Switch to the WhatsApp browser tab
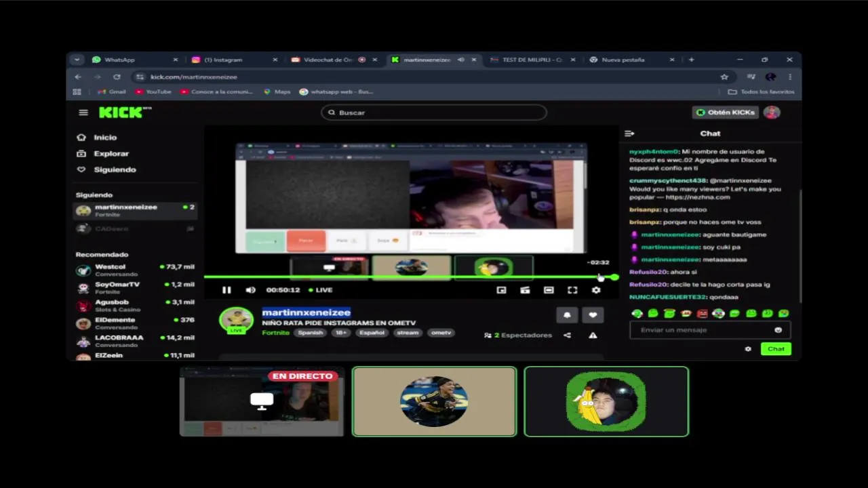 tap(134, 60)
